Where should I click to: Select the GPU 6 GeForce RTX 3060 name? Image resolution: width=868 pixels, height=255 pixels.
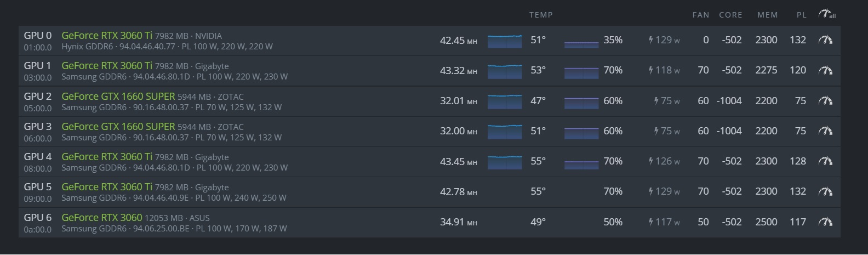click(102, 217)
